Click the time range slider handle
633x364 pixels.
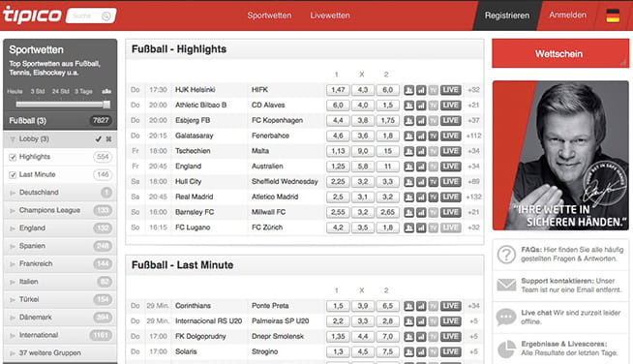tap(106, 105)
